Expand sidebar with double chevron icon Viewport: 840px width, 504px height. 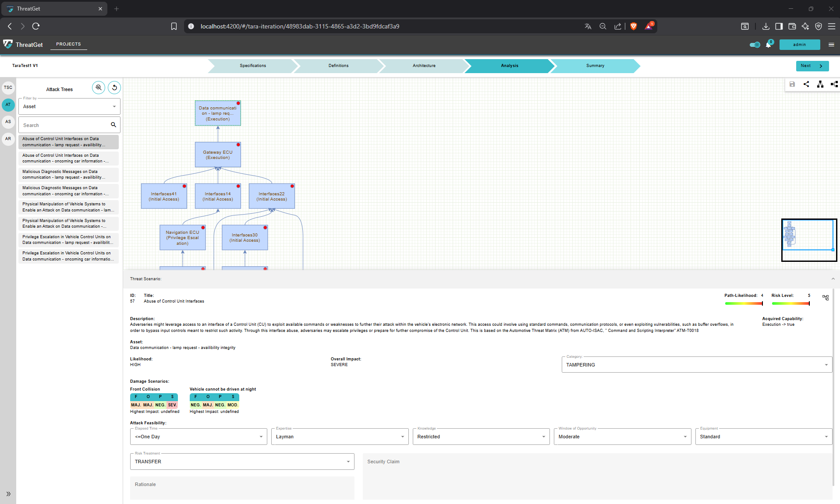tap(8, 494)
